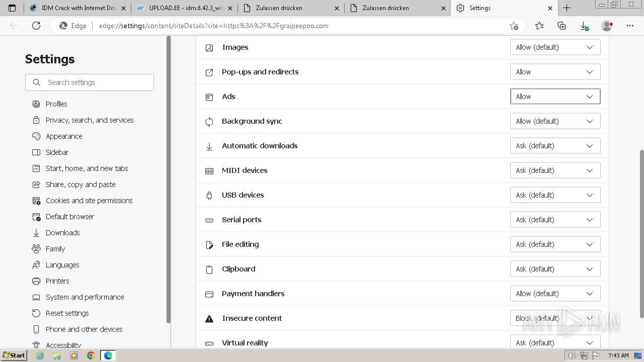Click the Ads permission icon
Image resolution: width=644 pixels, height=362 pixels.
coord(209,97)
